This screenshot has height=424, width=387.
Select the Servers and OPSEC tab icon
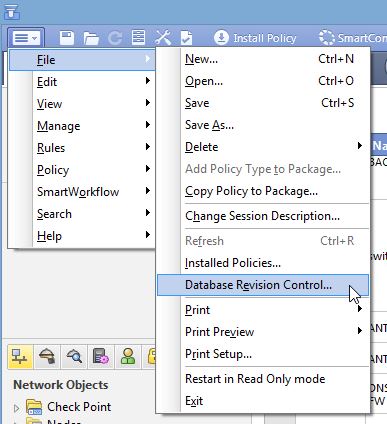[x=101, y=357]
